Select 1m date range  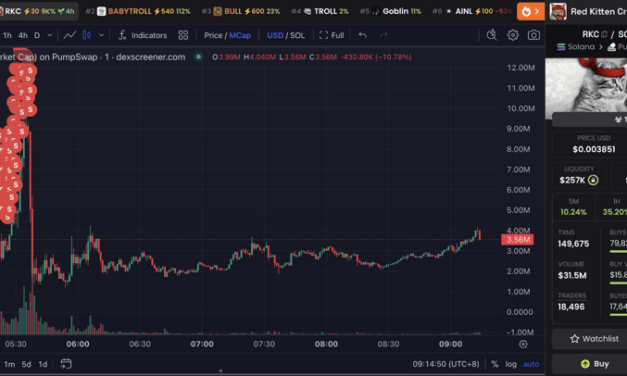tap(9, 364)
